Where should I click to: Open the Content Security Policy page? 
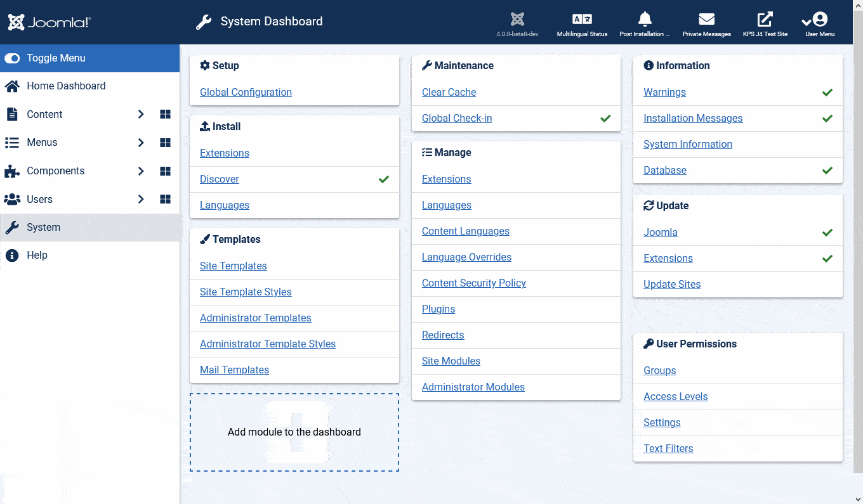[x=473, y=283]
